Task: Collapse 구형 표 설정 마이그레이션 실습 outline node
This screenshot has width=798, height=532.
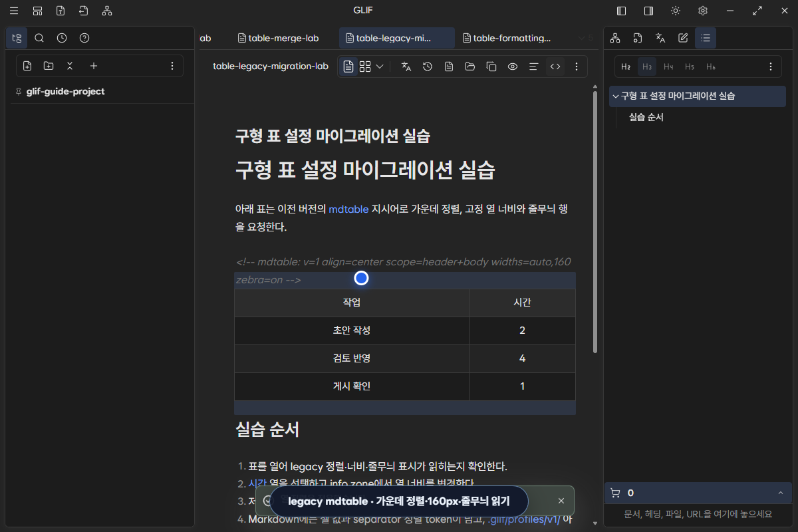Action: click(615, 96)
